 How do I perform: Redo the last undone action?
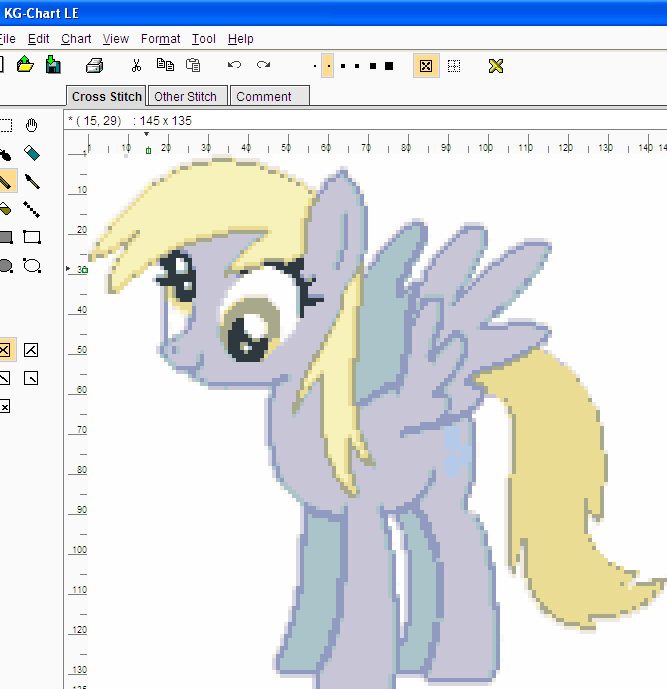point(264,65)
